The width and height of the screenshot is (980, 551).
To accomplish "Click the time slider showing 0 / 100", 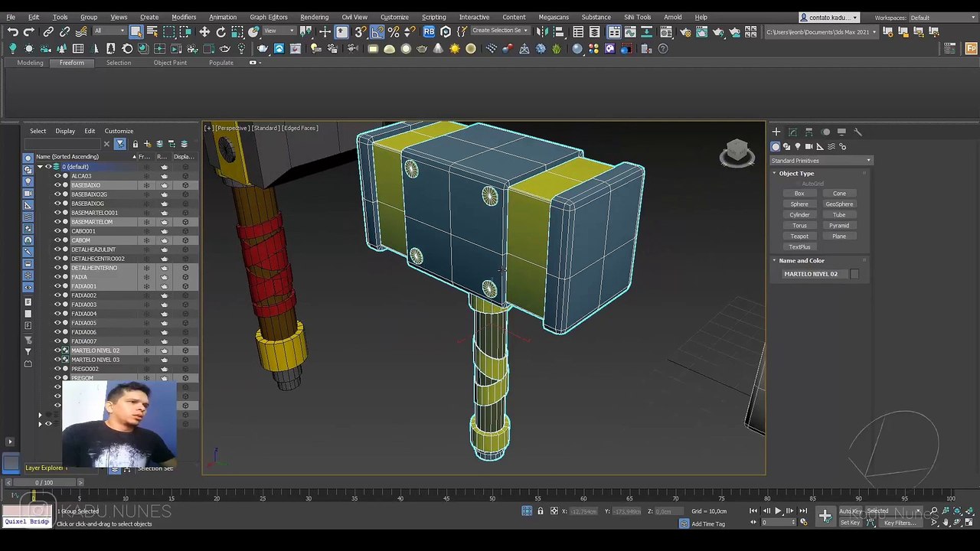I will (44, 483).
